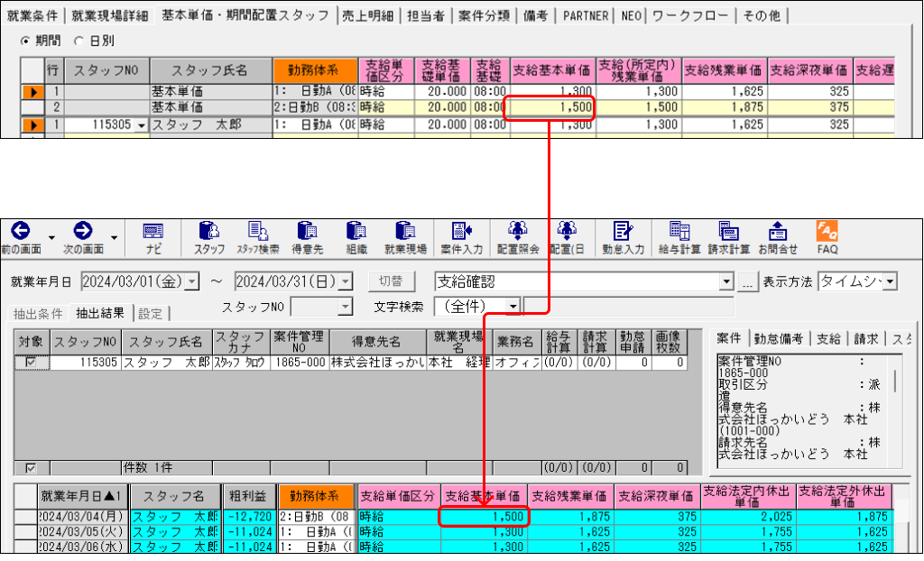Sort by 就業年月日 column header

[x=82, y=496]
